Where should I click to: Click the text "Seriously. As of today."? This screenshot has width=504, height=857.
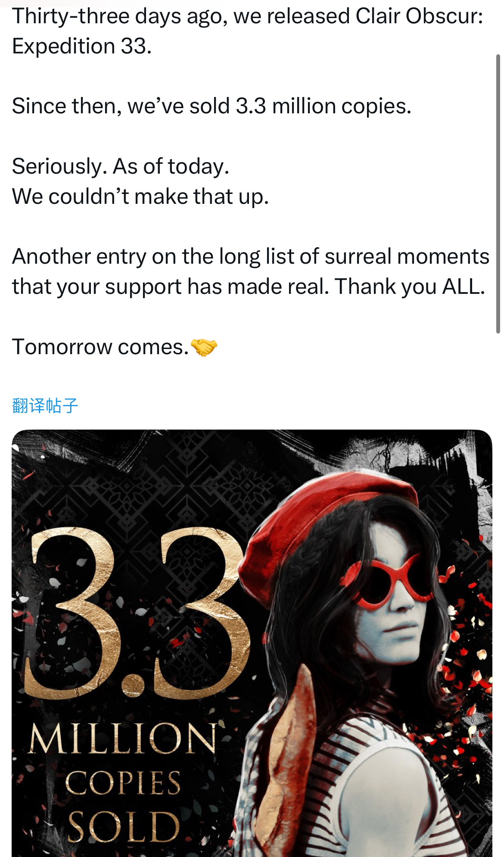tap(121, 166)
